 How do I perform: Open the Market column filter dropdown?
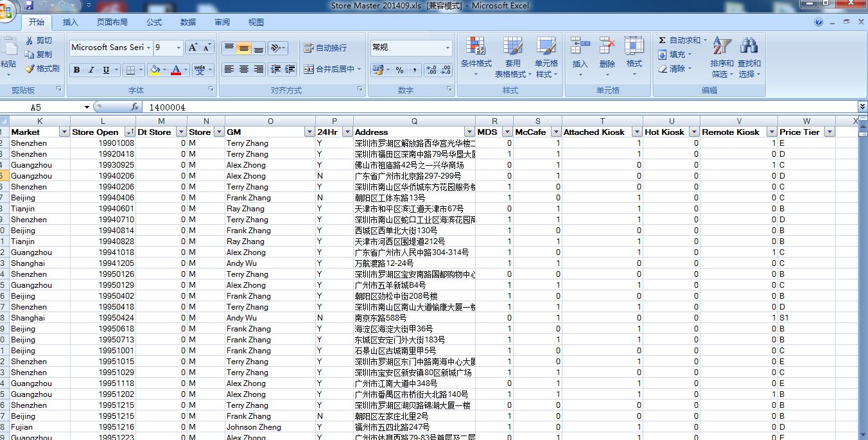pos(64,132)
